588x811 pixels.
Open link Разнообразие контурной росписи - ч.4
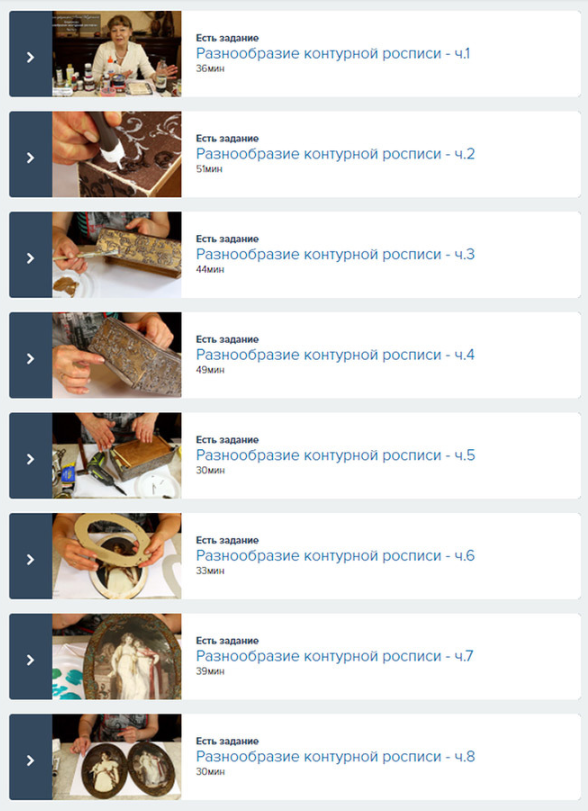(x=335, y=354)
